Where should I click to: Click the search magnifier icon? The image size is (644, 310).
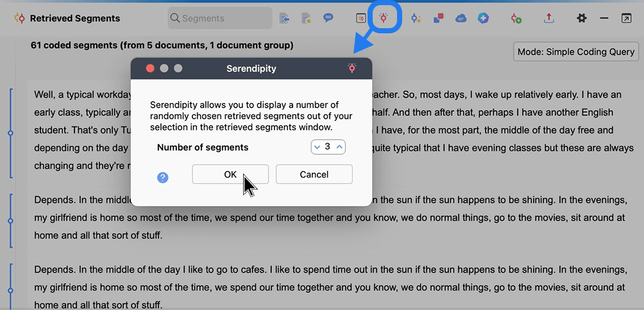click(x=175, y=18)
